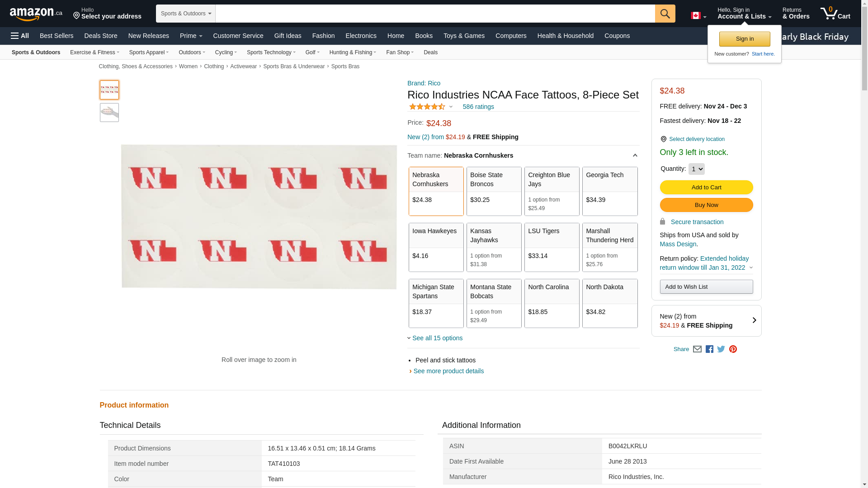Open the Deals Store menu item
868x488 pixels.
click(101, 36)
